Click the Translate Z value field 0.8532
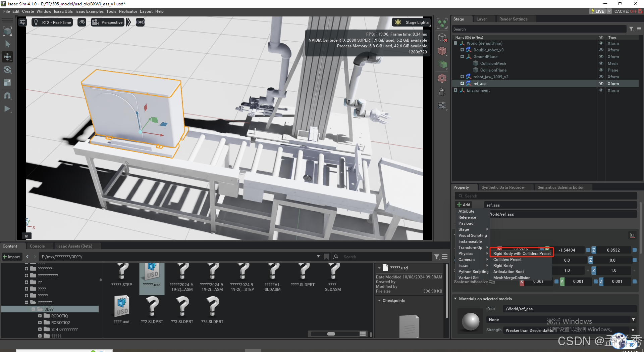644x352 pixels. click(613, 250)
